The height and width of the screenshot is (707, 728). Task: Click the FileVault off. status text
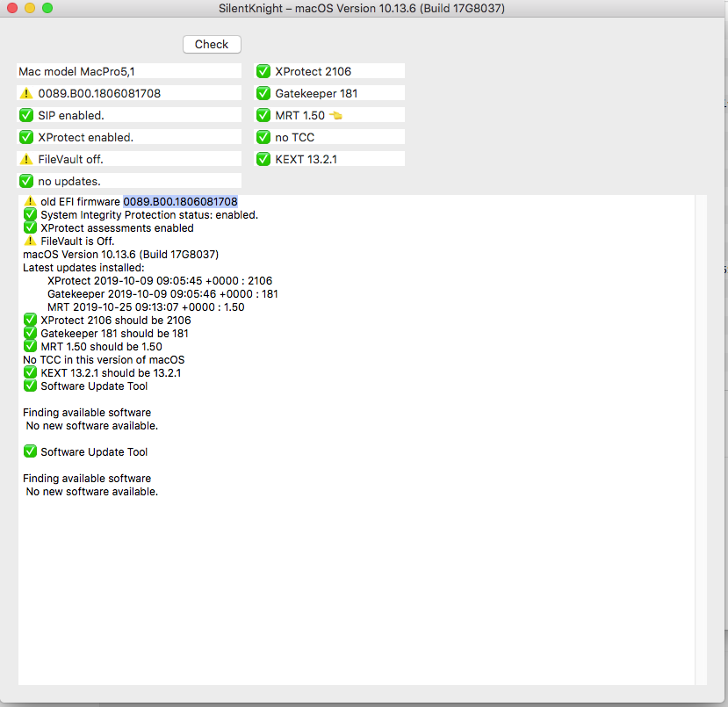pyautogui.click(x=70, y=159)
